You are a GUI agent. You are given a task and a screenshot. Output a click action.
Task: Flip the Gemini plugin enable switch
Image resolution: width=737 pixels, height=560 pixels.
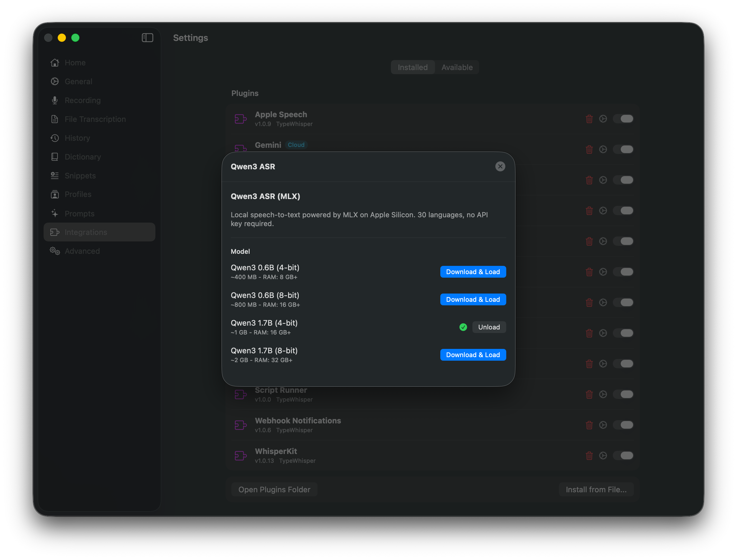click(623, 149)
